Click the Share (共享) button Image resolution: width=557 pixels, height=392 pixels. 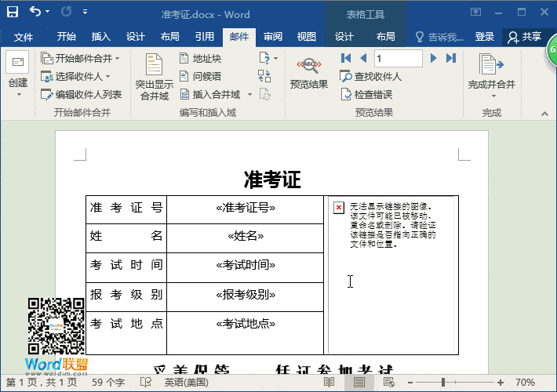coord(525,37)
